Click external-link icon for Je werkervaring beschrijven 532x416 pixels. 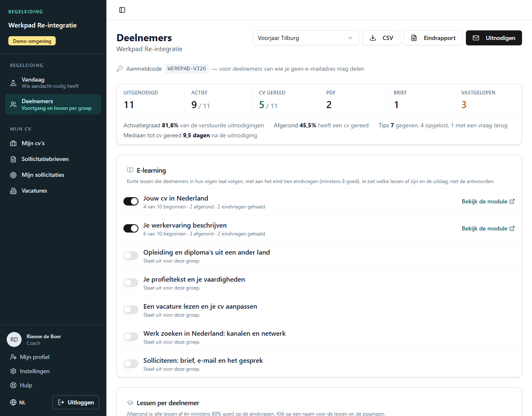[x=512, y=228]
